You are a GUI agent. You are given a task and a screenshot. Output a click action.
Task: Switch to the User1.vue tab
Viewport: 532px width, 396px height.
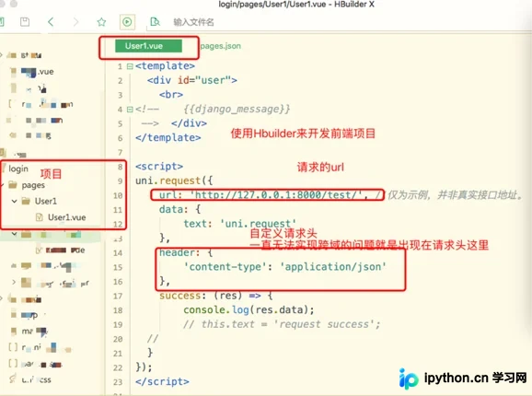tap(148, 46)
